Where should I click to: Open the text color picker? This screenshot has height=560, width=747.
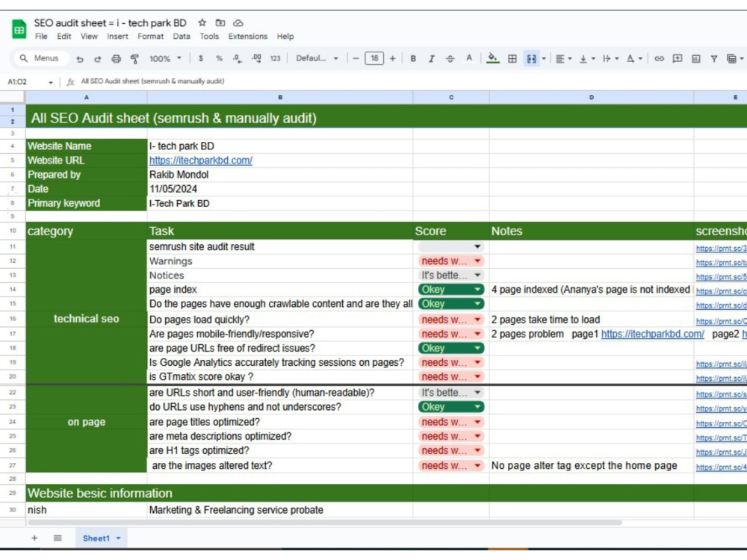[x=469, y=58]
